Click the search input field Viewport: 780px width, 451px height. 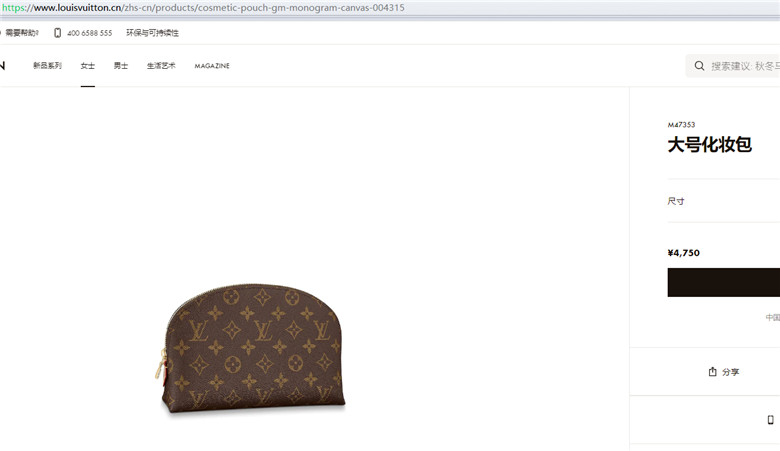[733, 66]
